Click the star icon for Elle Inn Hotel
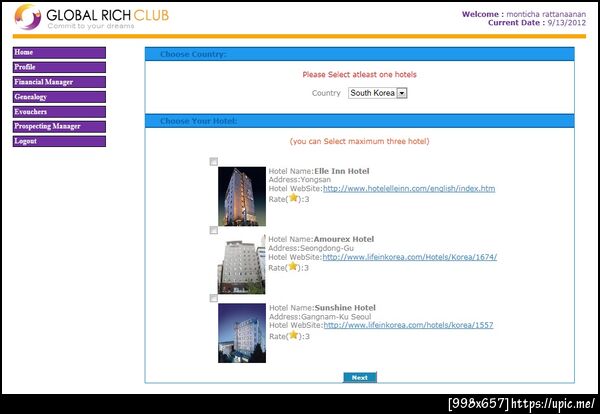Image resolution: width=600 pixels, height=414 pixels. [x=293, y=198]
